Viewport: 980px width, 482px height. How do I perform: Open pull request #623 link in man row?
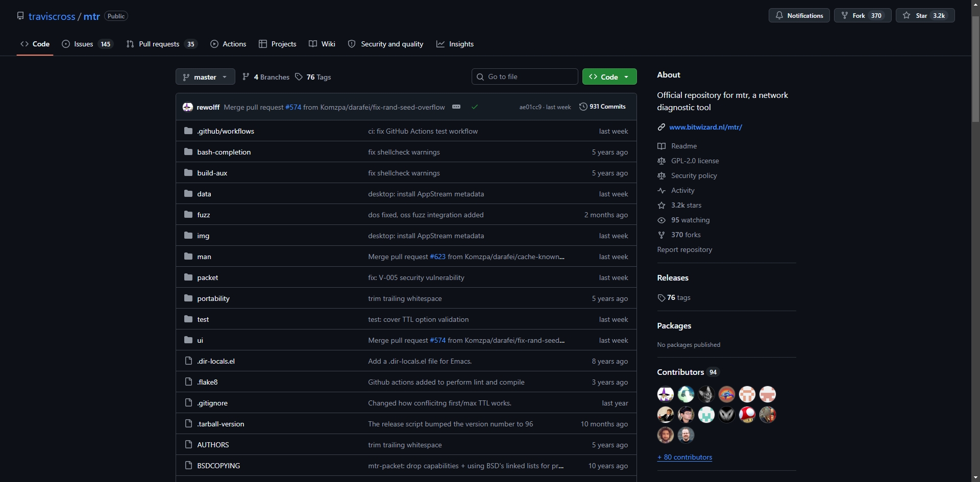[x=437, y=257]
